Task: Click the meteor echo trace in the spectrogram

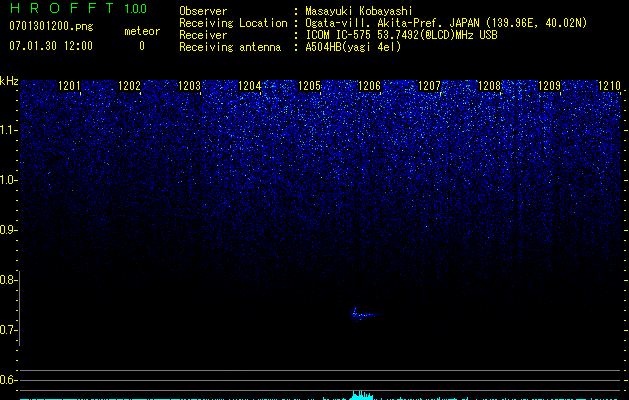Action: tap(365, 314)
